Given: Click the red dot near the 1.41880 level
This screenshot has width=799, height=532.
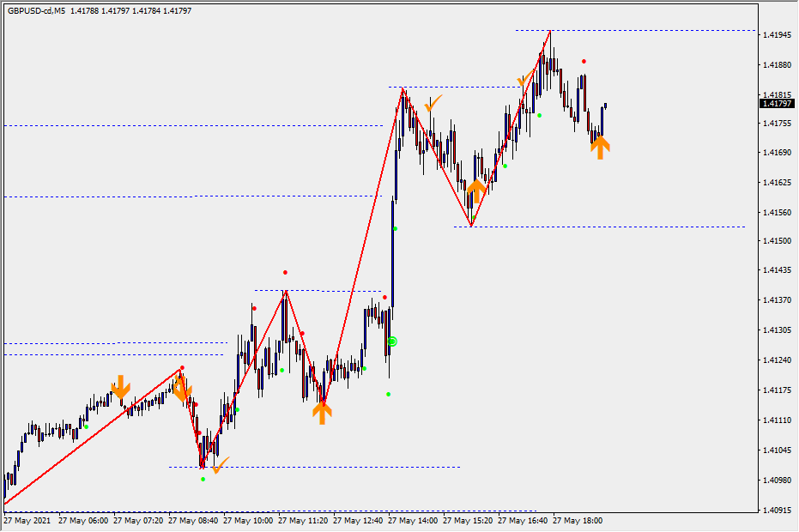Looking at the screenshot, I should tap(584, 62).
